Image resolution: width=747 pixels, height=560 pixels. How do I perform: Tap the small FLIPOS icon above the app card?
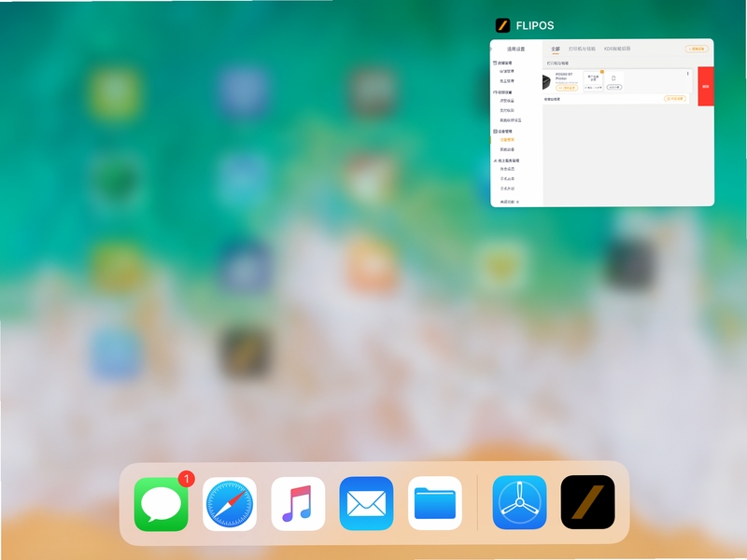[x=502, y=25]
